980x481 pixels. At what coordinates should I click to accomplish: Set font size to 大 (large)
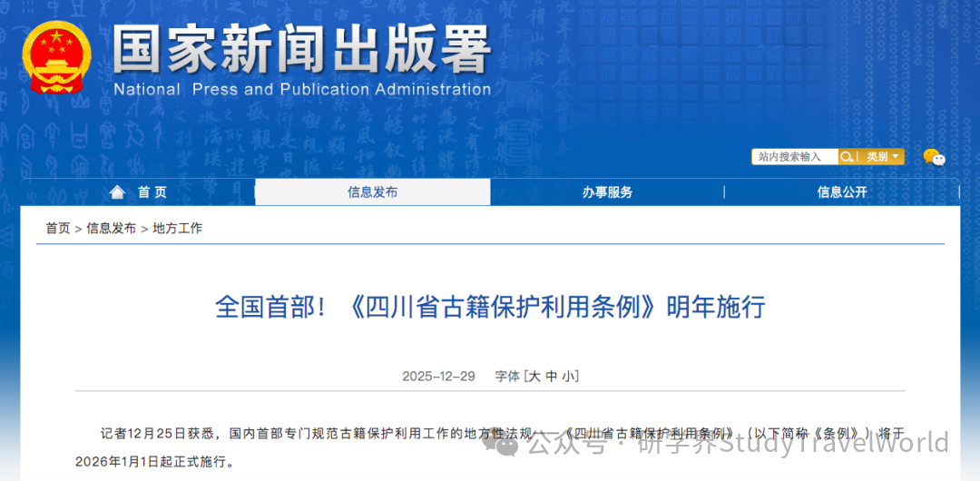[534, 377]
